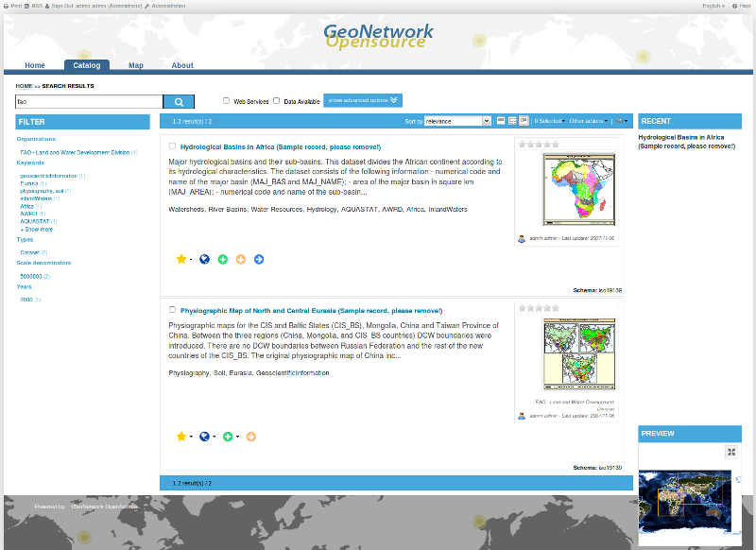Filter by keyword inlandWaters
The image size is (756, 550).
(36, 198)
